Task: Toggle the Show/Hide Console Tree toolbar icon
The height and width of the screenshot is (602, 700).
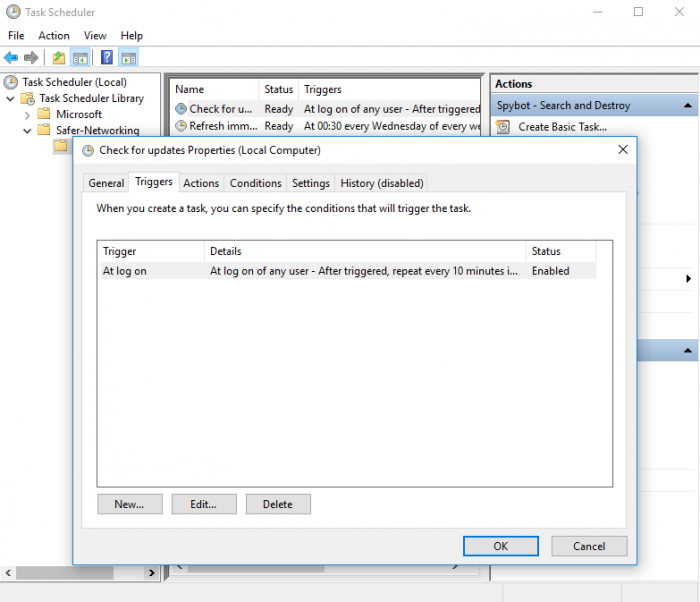Action: pyautogui.click(x=80, y=58)
